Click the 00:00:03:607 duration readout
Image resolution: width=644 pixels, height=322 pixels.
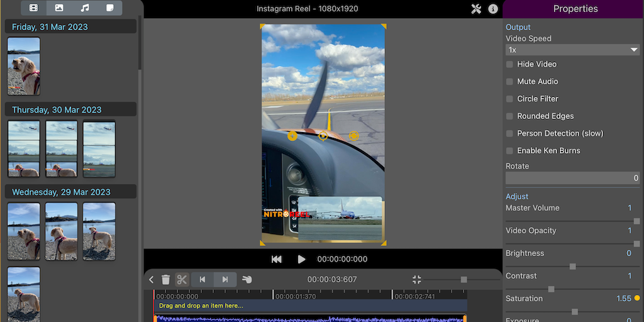point(332,280)
